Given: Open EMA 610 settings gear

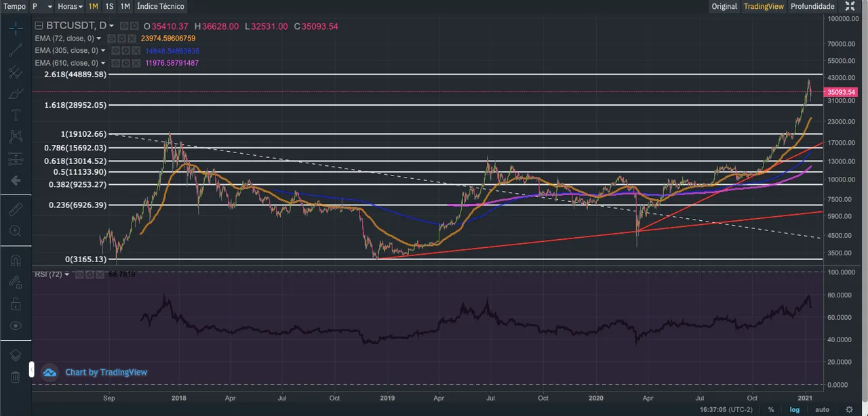Looking at the screenshot, I should click(x=125, y=63).
